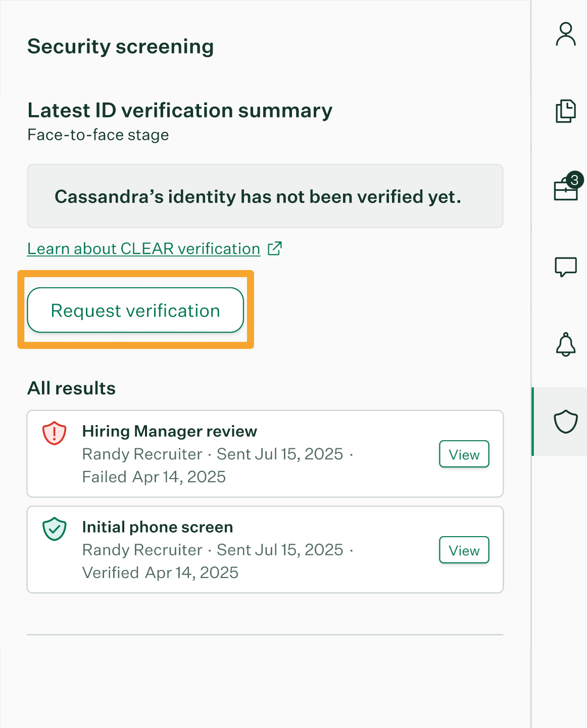Click the external link icon beside CLEAR link

point(274,248)
